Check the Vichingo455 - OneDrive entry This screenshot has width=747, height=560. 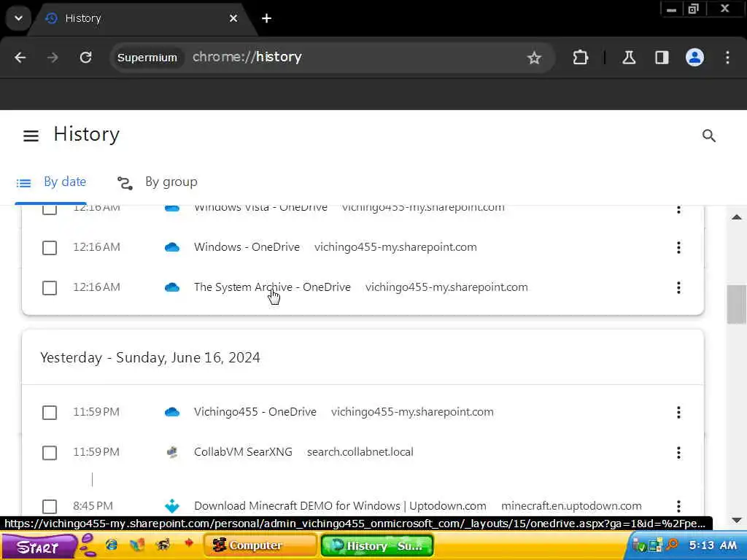click(50, 413)
